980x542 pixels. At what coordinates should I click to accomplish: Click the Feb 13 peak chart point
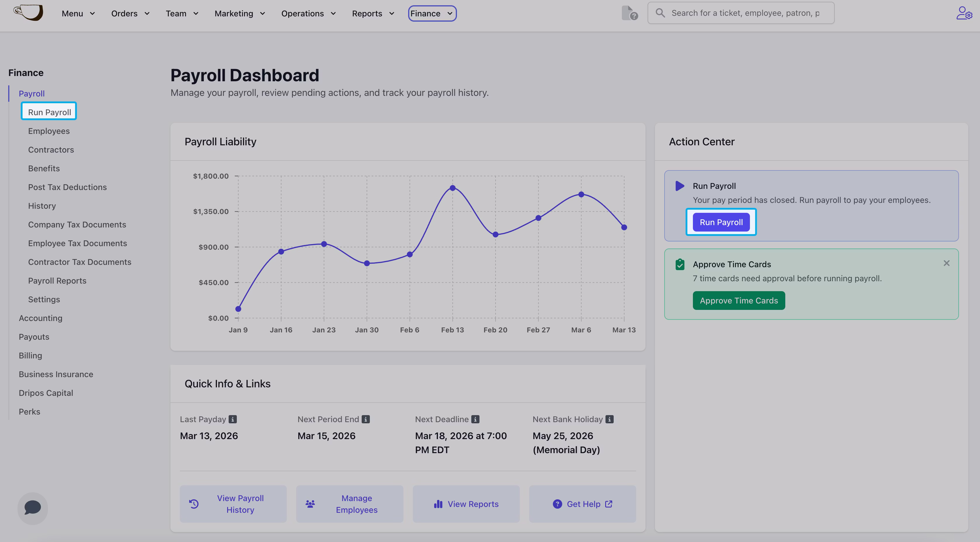pyautogui.click(x=452, y=188)
